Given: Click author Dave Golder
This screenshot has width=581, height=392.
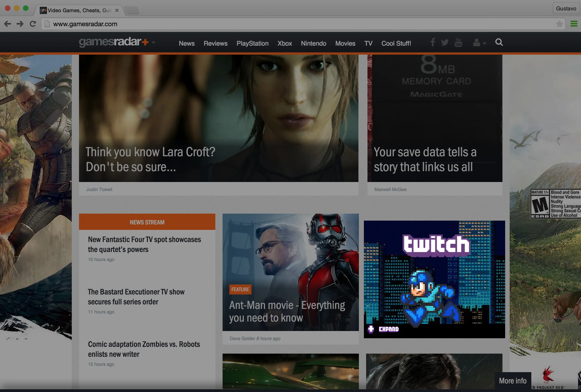Looking at the screenshot, I should click(x=242, y=339).
